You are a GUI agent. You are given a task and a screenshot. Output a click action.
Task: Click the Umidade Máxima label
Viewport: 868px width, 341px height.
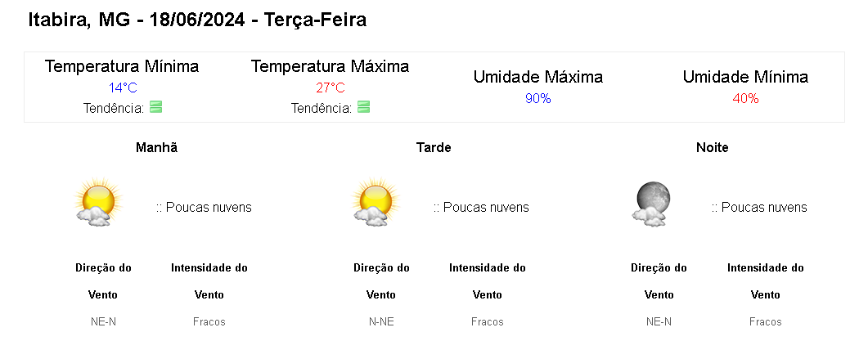538,78
